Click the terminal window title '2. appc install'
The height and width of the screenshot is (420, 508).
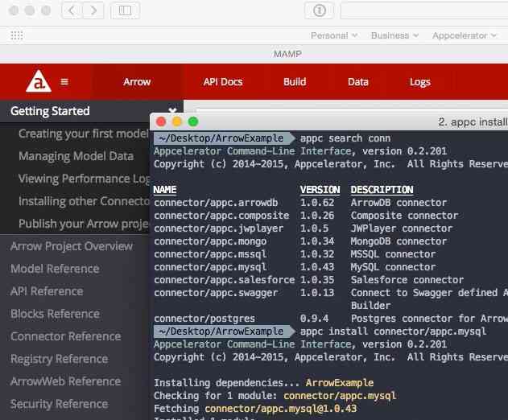473,122
